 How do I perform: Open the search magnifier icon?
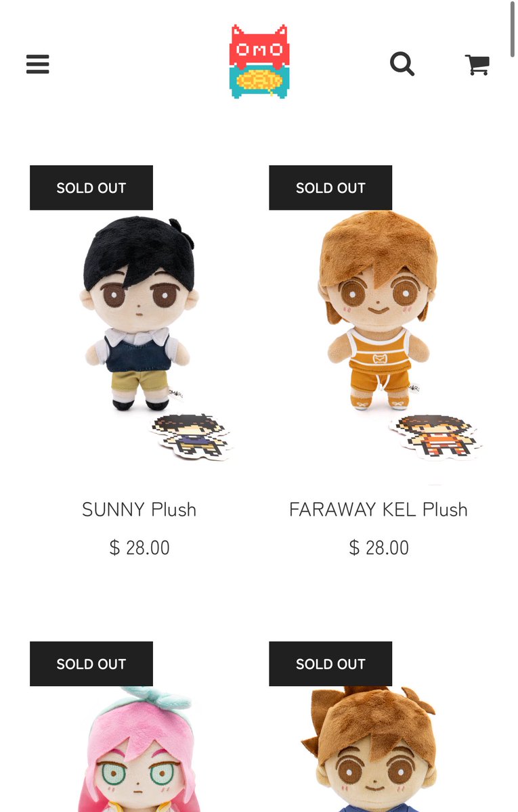(x=402, y=64)
